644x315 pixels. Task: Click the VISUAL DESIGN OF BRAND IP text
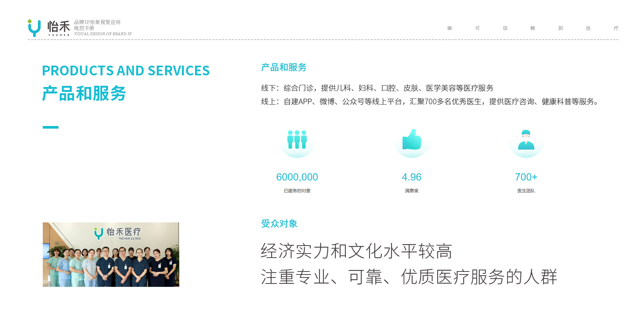(103, 34)
